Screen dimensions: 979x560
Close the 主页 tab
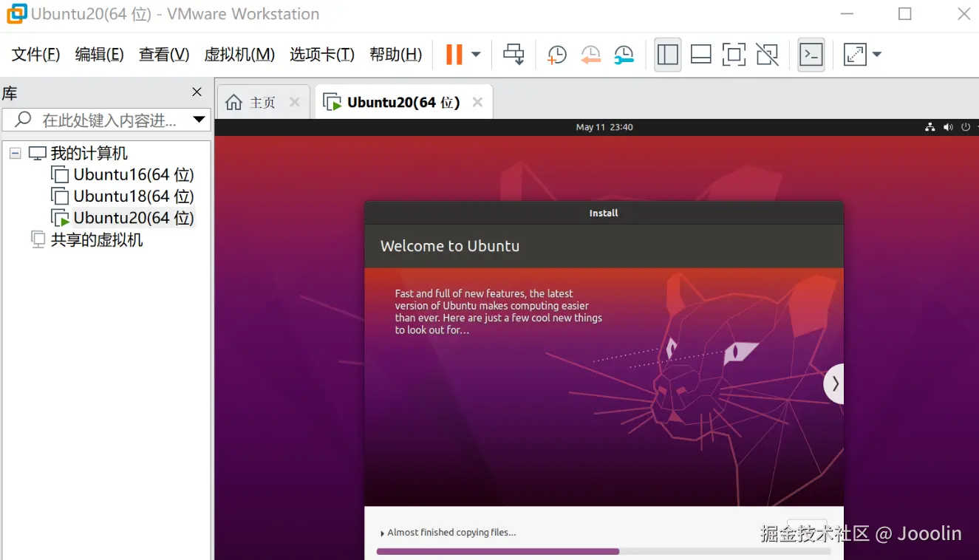pyautogui.click(x=295, y=102)
